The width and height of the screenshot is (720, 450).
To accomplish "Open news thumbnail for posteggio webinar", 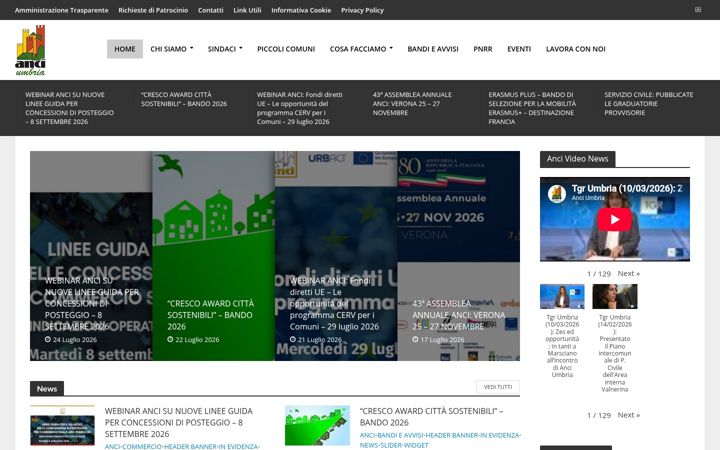I will point(62,426).
